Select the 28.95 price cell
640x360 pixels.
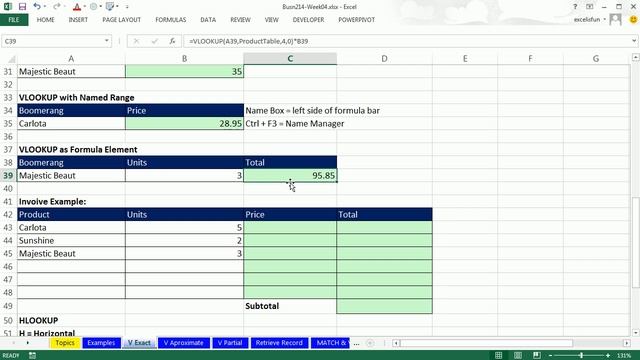tap(184, 124)
